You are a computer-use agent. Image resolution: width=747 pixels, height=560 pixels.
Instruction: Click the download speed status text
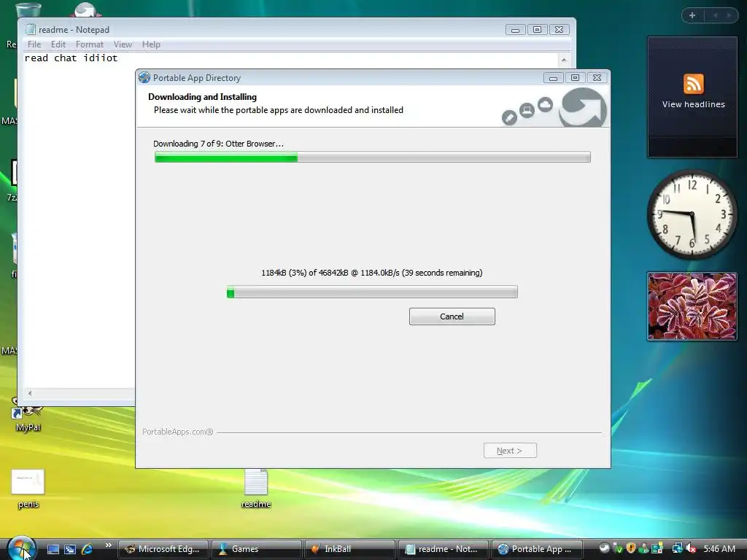371,273
